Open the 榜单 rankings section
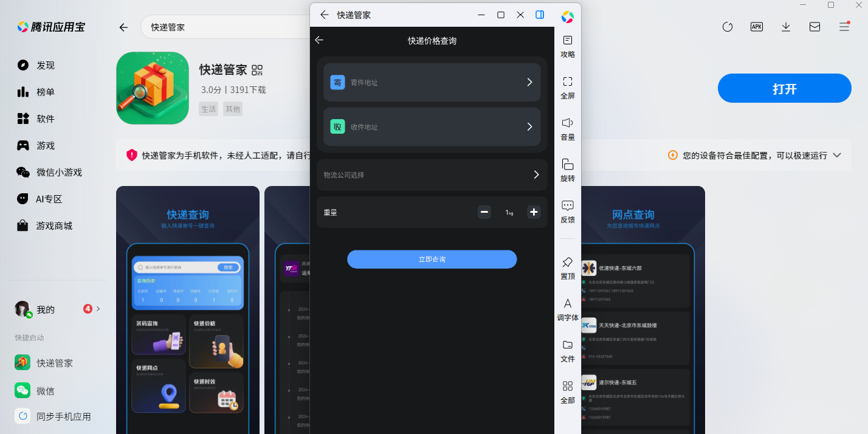868x434 pixels. (36, 92)
